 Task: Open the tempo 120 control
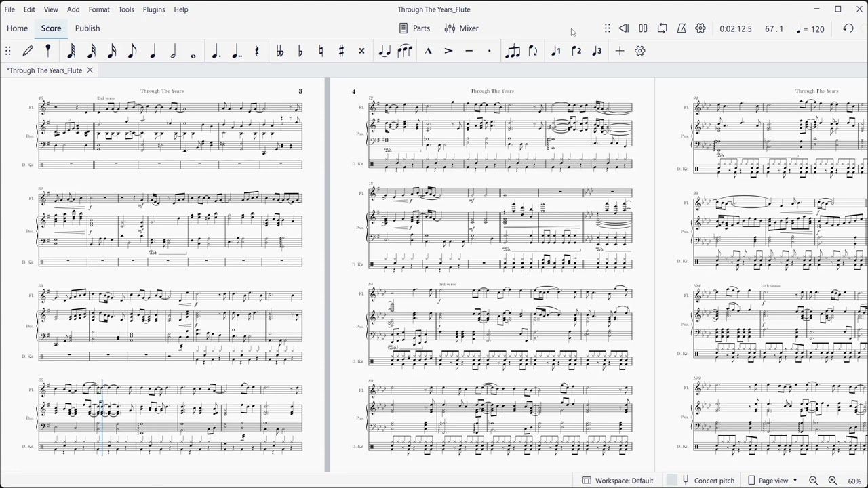[810, 29]
